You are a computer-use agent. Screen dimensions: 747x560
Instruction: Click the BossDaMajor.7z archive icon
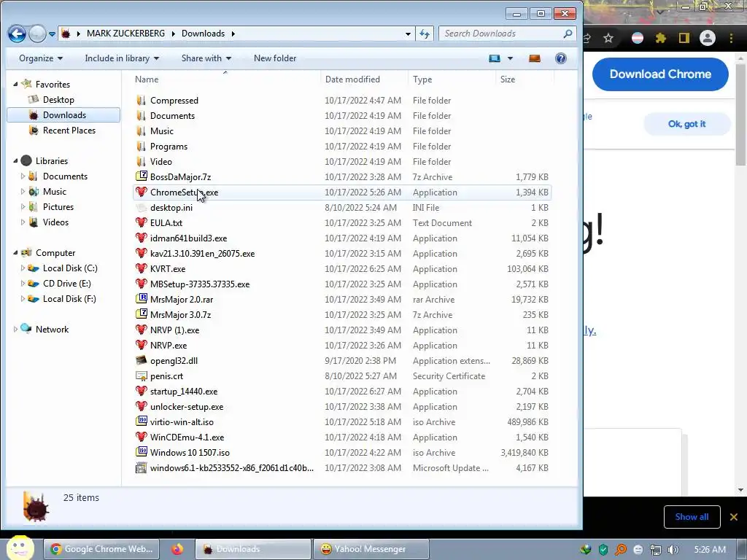pyautogui.click(x=141, y=176)
